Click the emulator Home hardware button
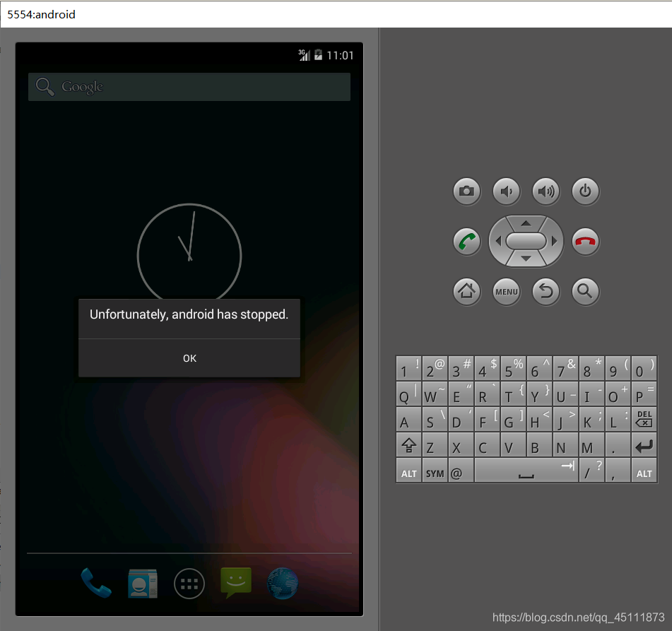 coord(466,292)
